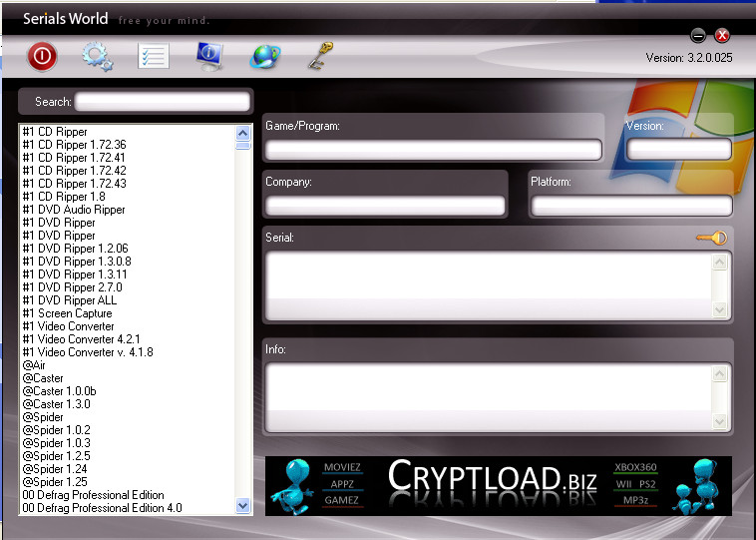This screenshot has height=540, width=756.
Task: Click into the Search field
Action: pyautogui.click(x=163, y=102)
